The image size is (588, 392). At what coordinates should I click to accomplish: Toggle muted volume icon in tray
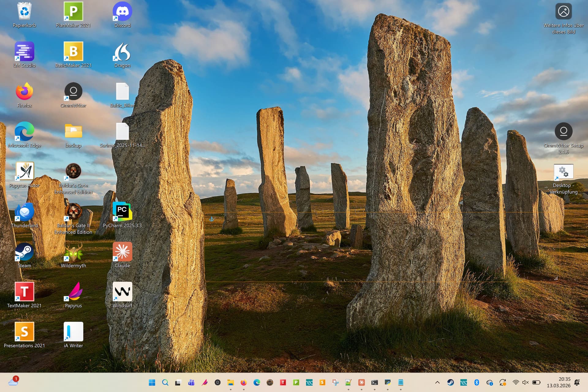pos(526,382)
